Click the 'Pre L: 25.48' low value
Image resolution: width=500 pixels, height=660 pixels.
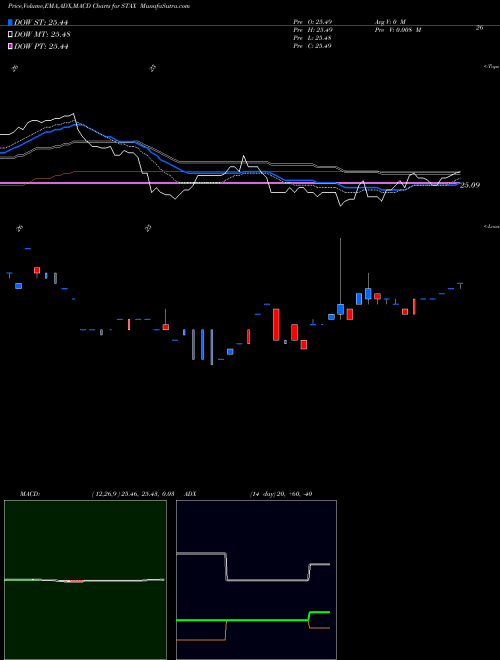point(313,38)
